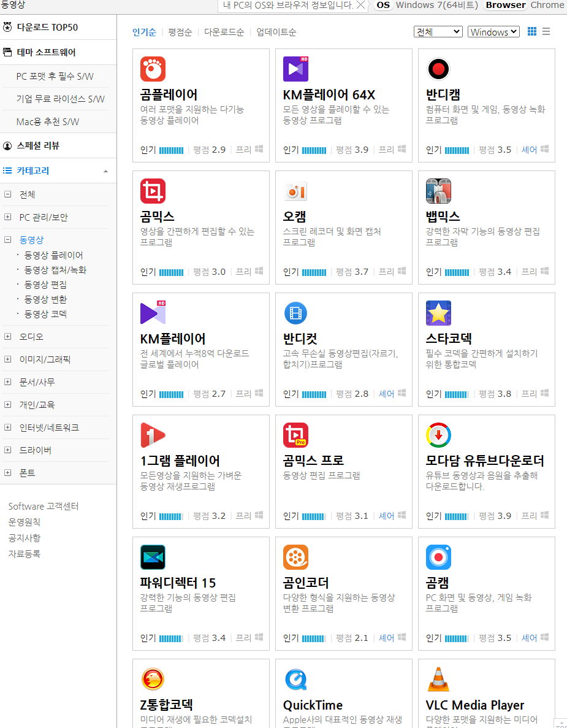Click the 곰플레이어 title link
The image size is (567, 728).
(x=169, y=94)
